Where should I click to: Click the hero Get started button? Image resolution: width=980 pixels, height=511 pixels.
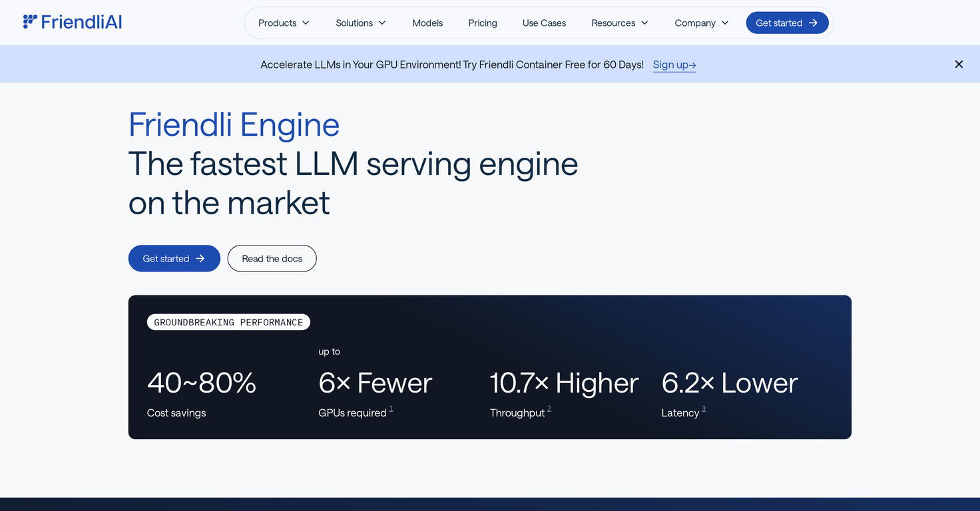tap(174, 258)
